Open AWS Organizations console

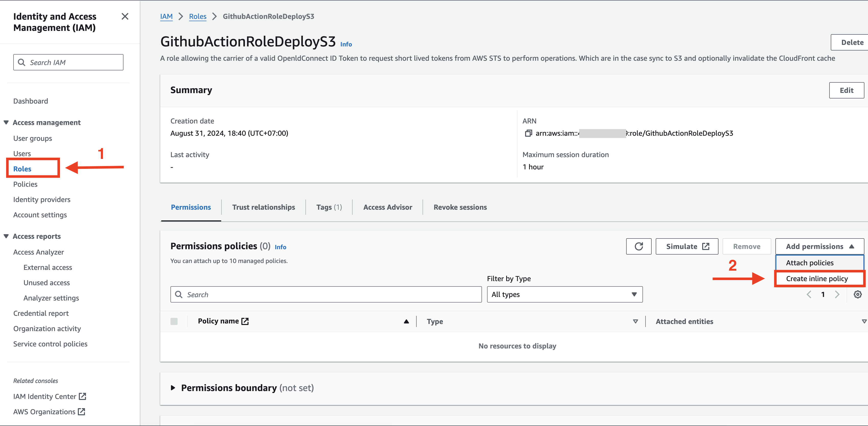pyautogui.click(x=49, y=412)
